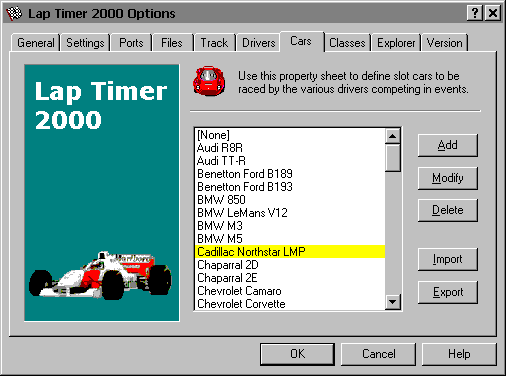506x376 pixels.
Task: Confirm with the OK button
Action: click(297, 354)
